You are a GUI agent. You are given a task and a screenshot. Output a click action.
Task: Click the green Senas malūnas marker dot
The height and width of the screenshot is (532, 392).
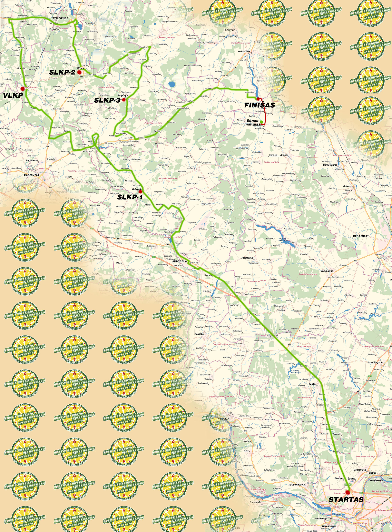tap(261, 122)
